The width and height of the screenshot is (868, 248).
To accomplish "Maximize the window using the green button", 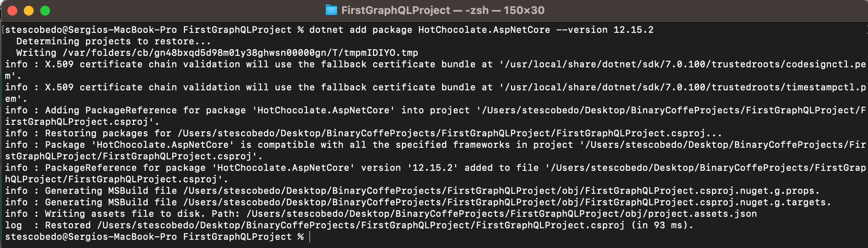I will (x=45, y=11).
